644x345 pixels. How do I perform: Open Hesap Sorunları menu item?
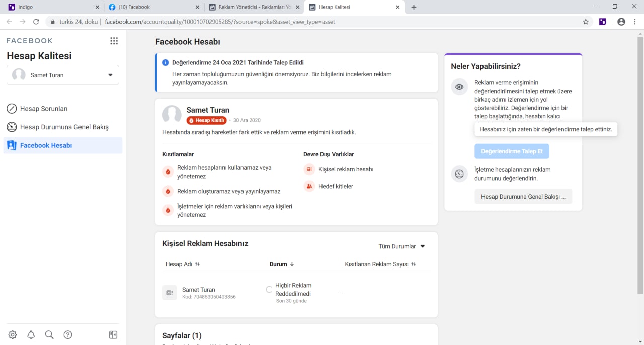(x=63, y=109)
